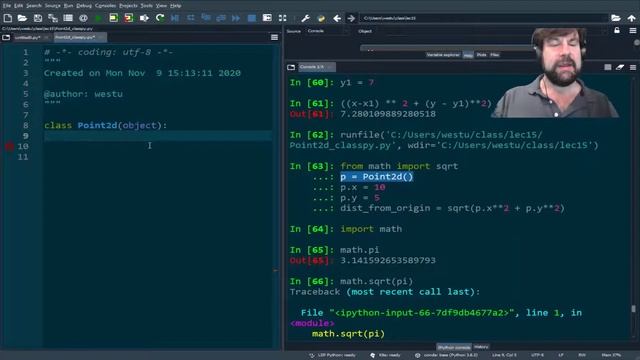Step into the function in the debugger
Viewport: 640px width, 360px height.
click(206, 18)
